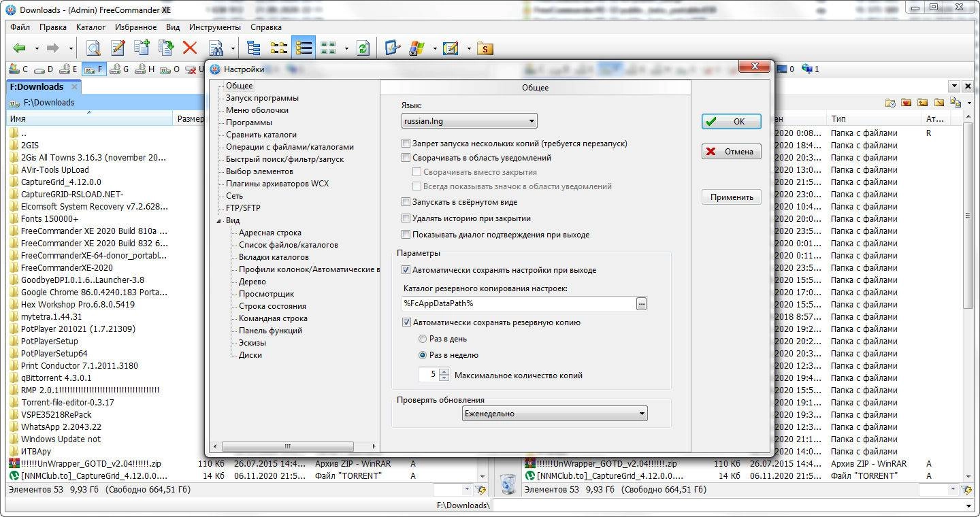The height and width of the screenshot is (517, 980).
Task: Select the details view toolbar icon
Action: tap(304, 48)
